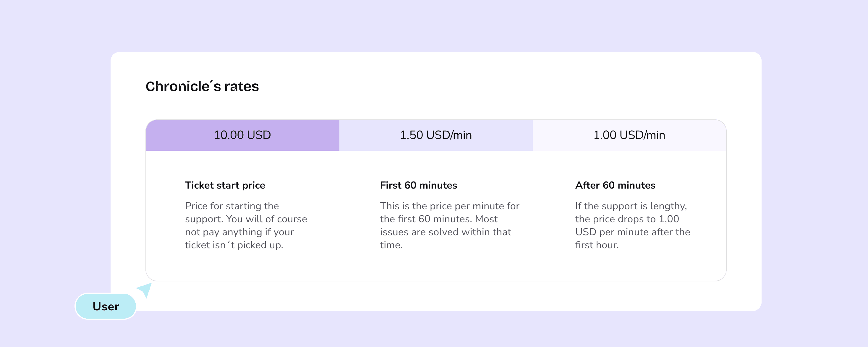The image size is (868, 347).
Task: Click the word 'time.' under First 60 minutes
Action: (391, 245)
